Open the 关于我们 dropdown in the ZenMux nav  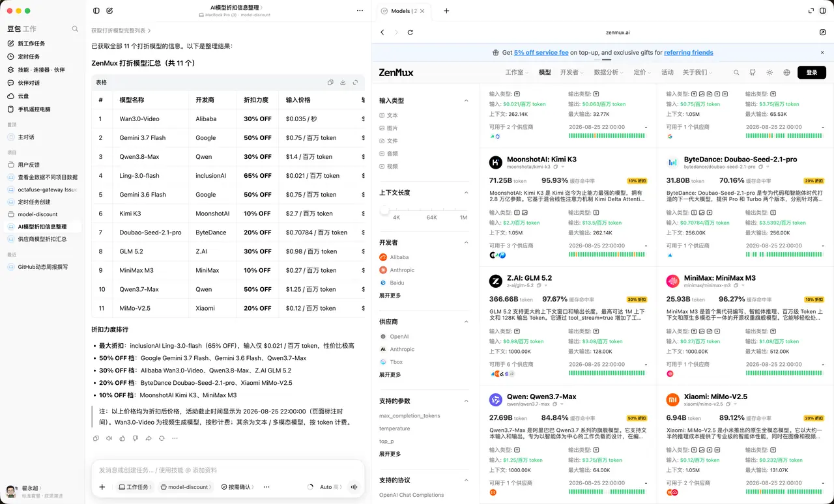tap(697, 73)
